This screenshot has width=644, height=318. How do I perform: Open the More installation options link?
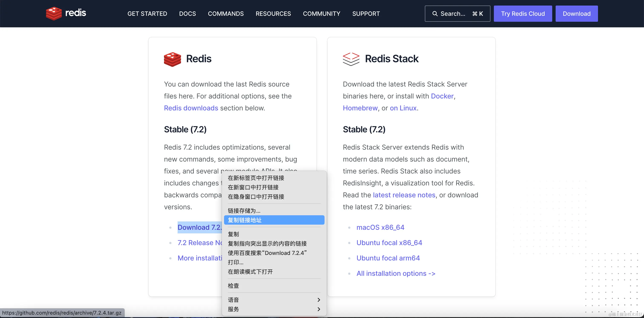click(x=200, y=258)
